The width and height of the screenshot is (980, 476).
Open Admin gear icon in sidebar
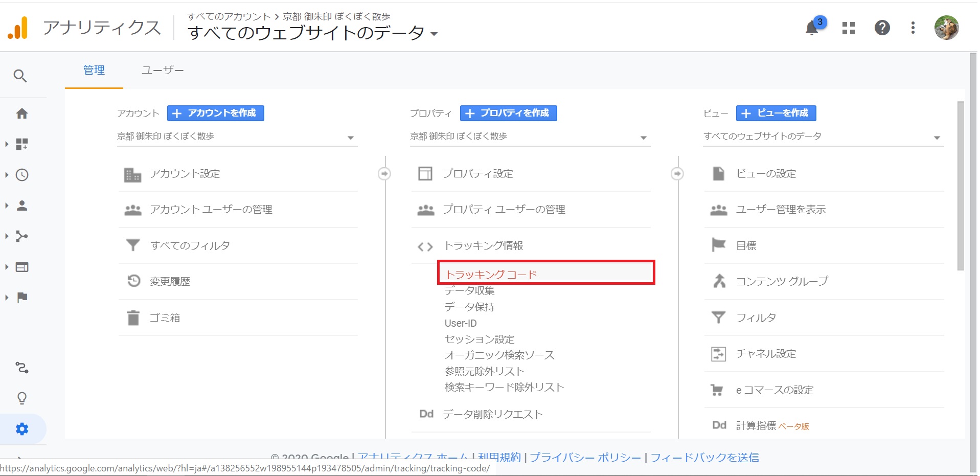click(22, 429)
